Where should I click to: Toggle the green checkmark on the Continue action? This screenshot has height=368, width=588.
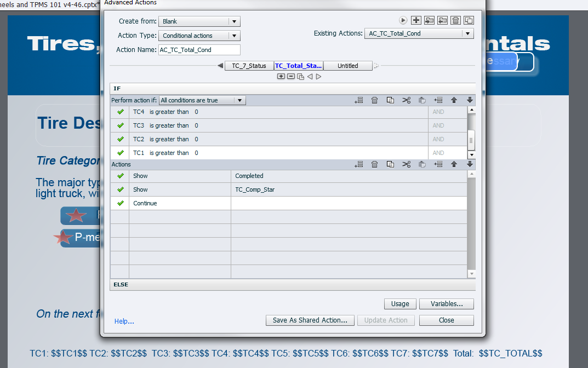point(121,203)
